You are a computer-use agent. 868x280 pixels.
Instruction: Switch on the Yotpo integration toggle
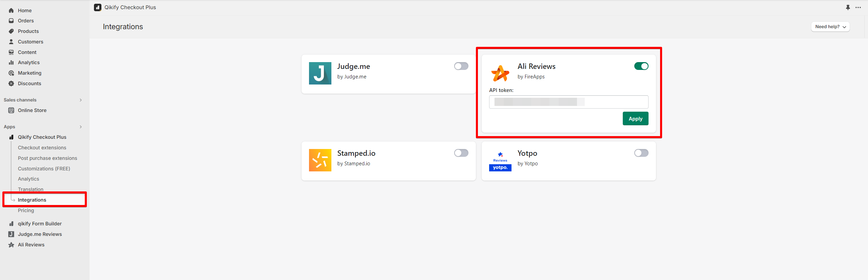(x=641, y=153)
